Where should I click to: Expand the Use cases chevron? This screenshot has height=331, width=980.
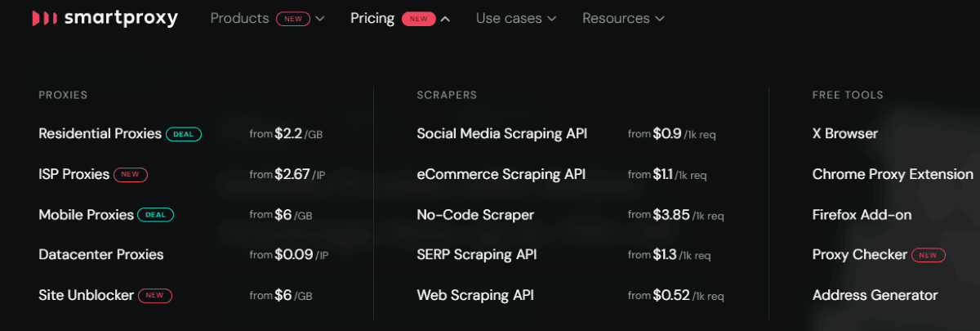pyautogui.click(x=552, y=19)
